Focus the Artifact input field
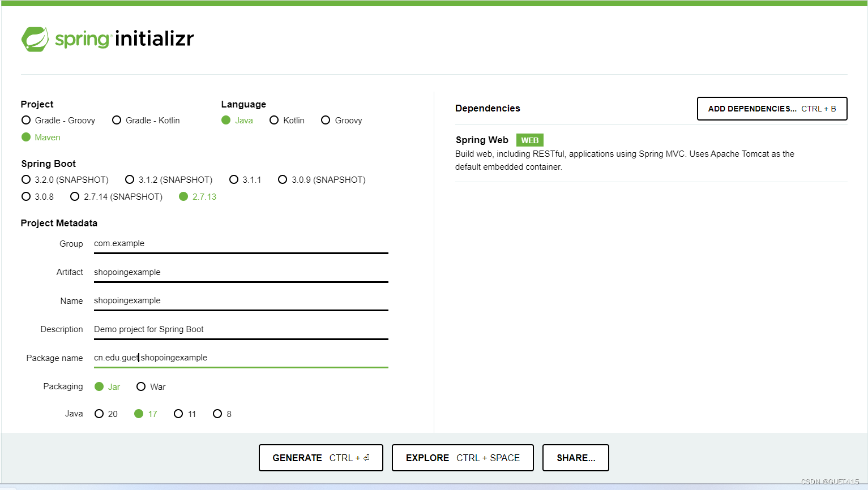This screenshot has width=868, height=490. pyautogui.click(x=241, y=273)
